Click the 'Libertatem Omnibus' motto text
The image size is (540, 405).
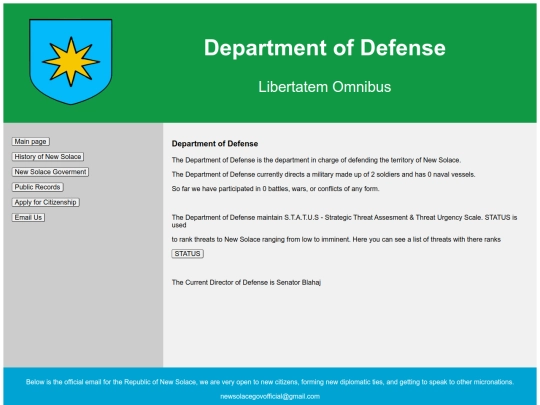324,87
